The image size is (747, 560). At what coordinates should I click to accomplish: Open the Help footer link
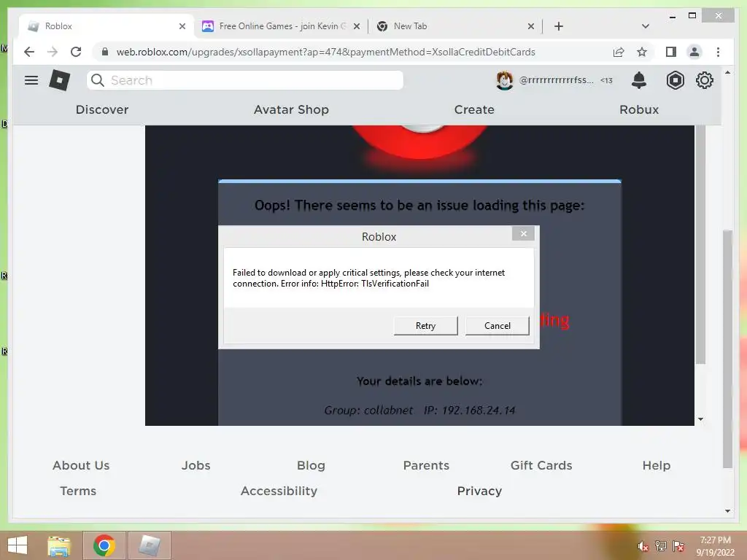click(656, 465)
